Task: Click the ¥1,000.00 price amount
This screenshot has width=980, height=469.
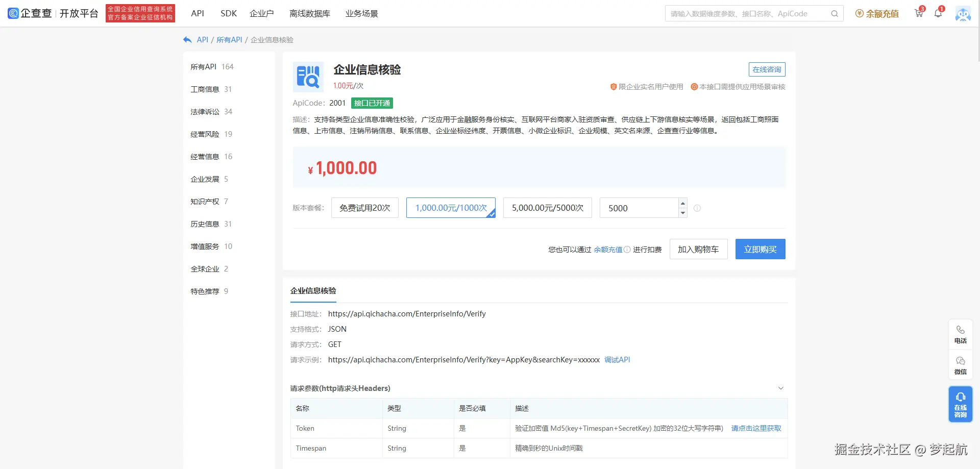Action: (342, 168)
